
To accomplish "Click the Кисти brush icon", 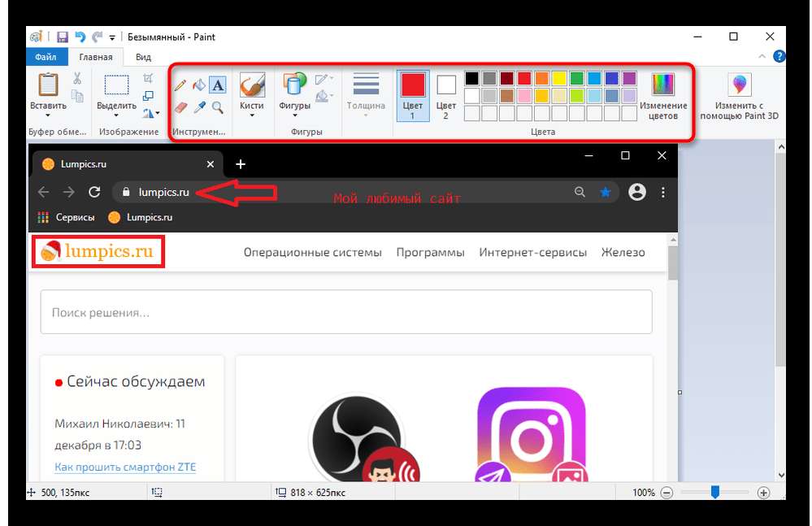I will click(252, 85).
